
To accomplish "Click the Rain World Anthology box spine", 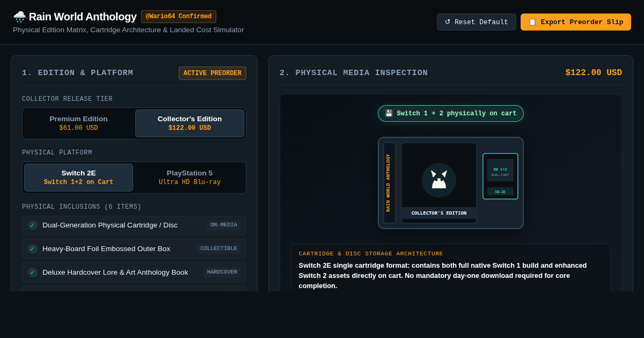I will pyautogui.click(x=390, y=183).
